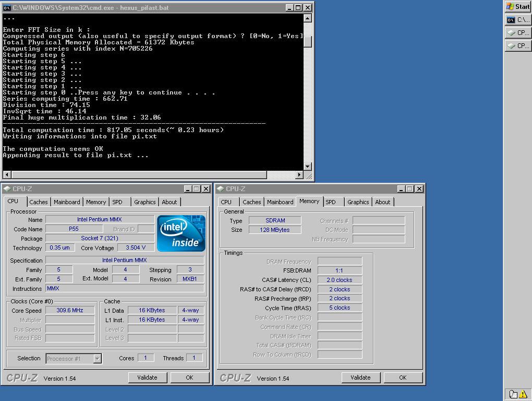Click FSB:DRAM value 1:1
This screenshot has width=532, height=401.
340,270
